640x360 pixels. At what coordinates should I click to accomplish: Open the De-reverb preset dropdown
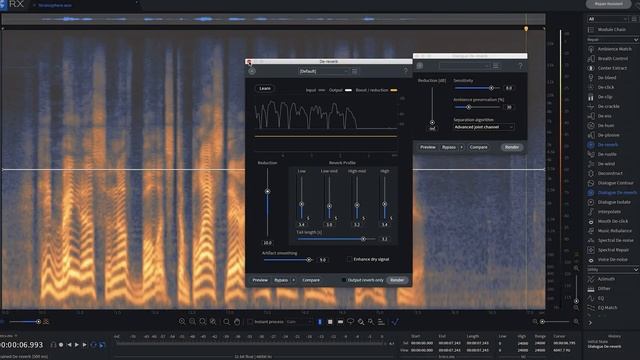323,71
